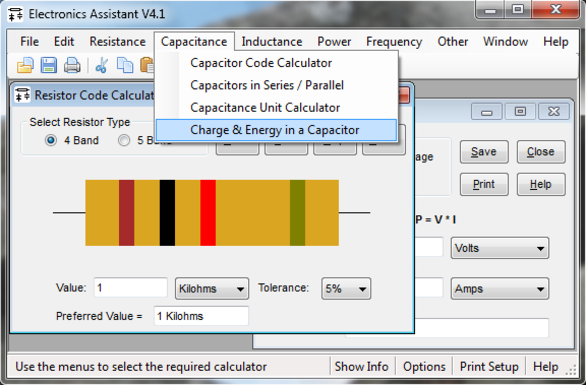Viewport: 586px width, 385px height.
Task: Open the Kilohms unit dropdown
Action: [212, 289]
